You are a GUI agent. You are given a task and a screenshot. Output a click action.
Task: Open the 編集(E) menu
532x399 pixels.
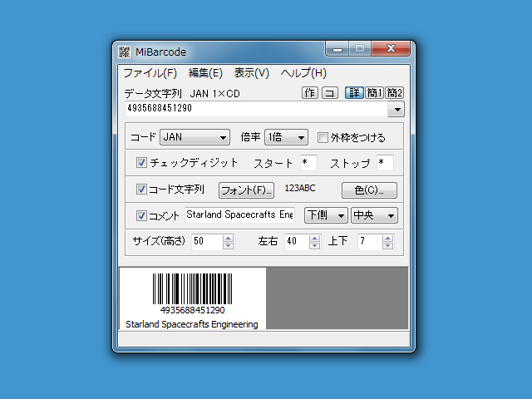tap(205, 73)
